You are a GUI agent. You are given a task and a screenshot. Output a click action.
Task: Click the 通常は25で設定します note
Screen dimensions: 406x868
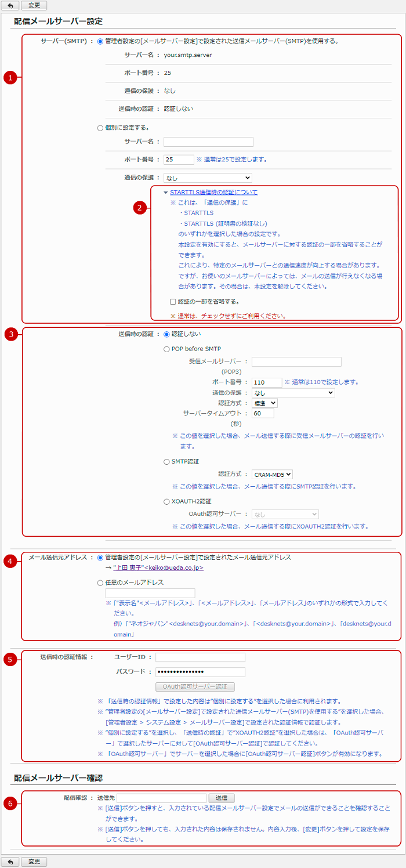point(232,160)
